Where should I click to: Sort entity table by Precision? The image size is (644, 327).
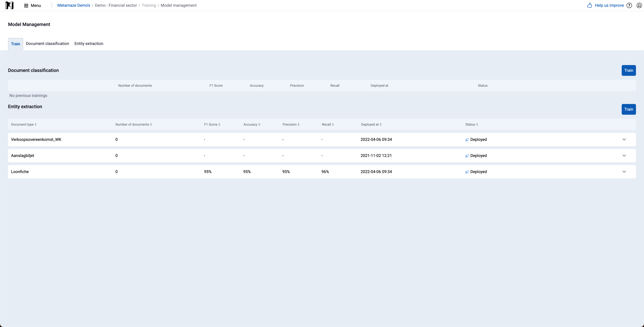pos(291,124)
